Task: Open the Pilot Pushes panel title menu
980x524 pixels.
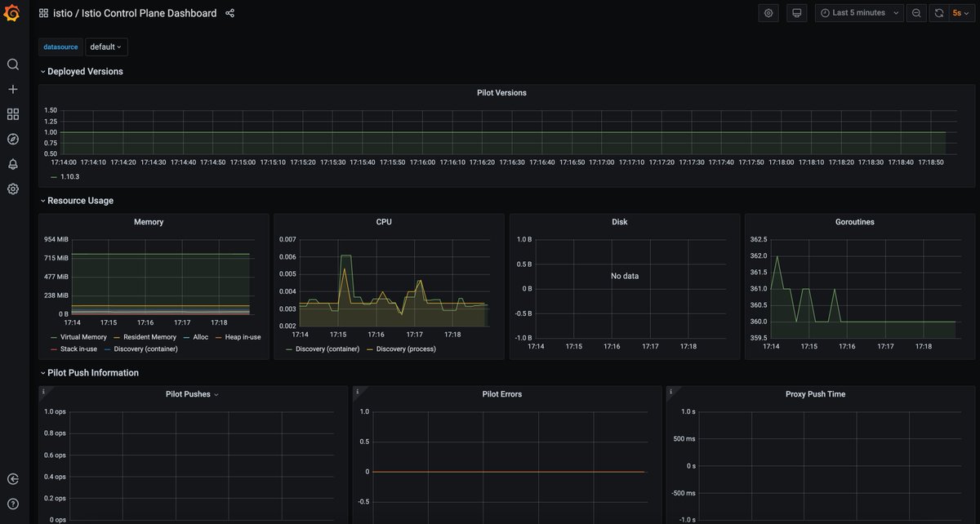Action: pos(193,394)
